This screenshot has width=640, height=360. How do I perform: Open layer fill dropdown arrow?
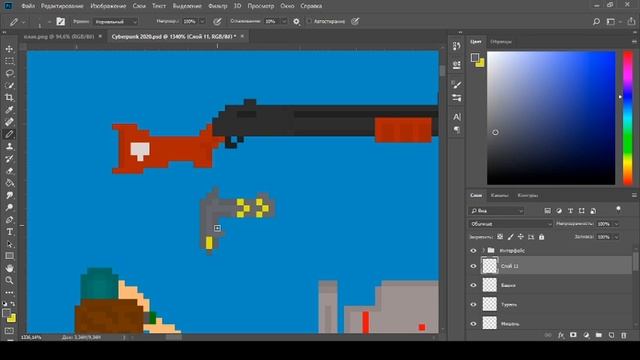point(616,237)
